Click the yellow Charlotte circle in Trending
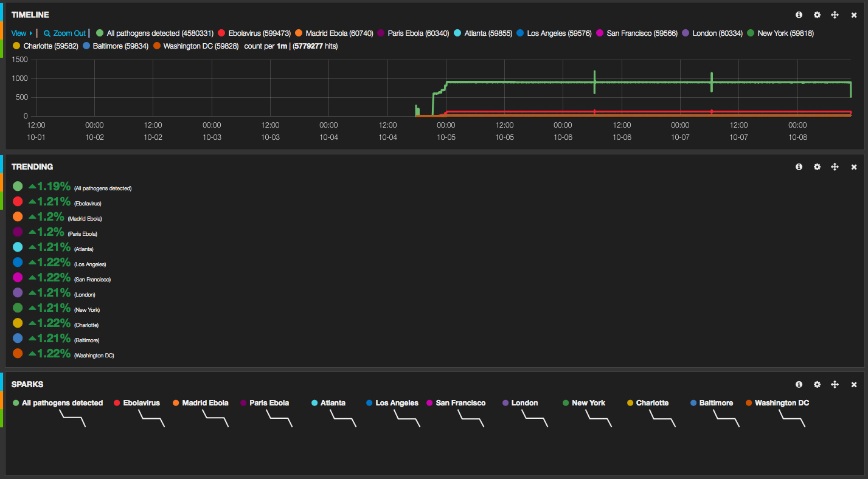 point(18,323)
